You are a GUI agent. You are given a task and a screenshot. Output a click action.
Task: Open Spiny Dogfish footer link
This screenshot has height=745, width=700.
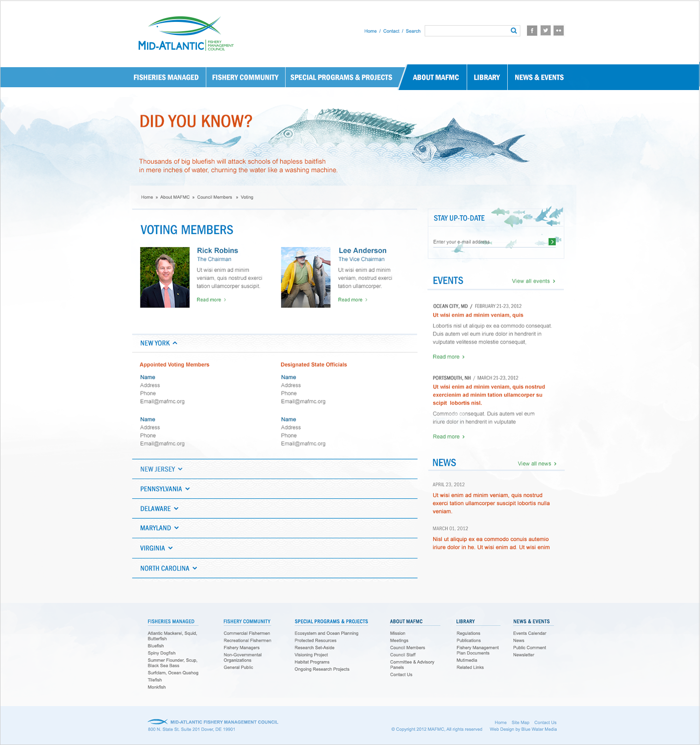pyautogui.click(x=161, y=653)
